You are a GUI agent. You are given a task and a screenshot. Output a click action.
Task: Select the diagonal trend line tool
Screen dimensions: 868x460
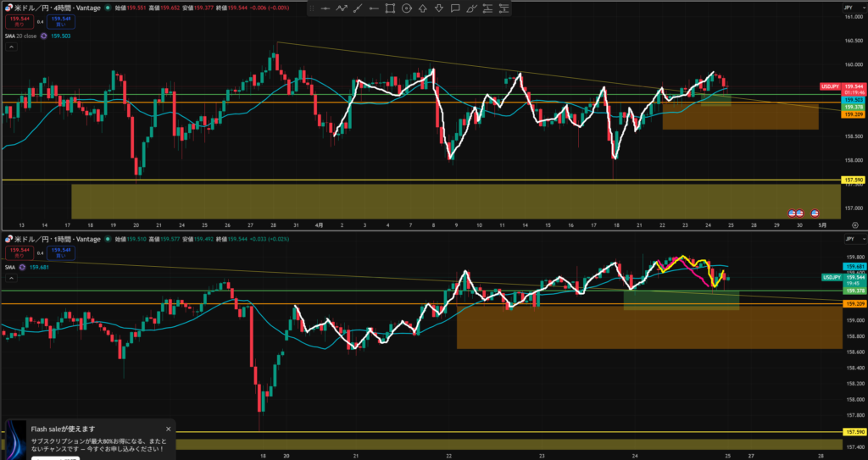coord(358,8)
